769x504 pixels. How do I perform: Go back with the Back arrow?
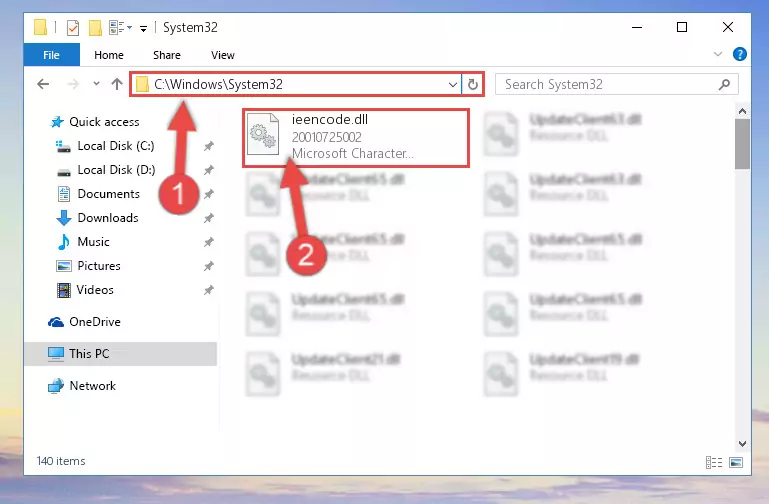[43, 84]
